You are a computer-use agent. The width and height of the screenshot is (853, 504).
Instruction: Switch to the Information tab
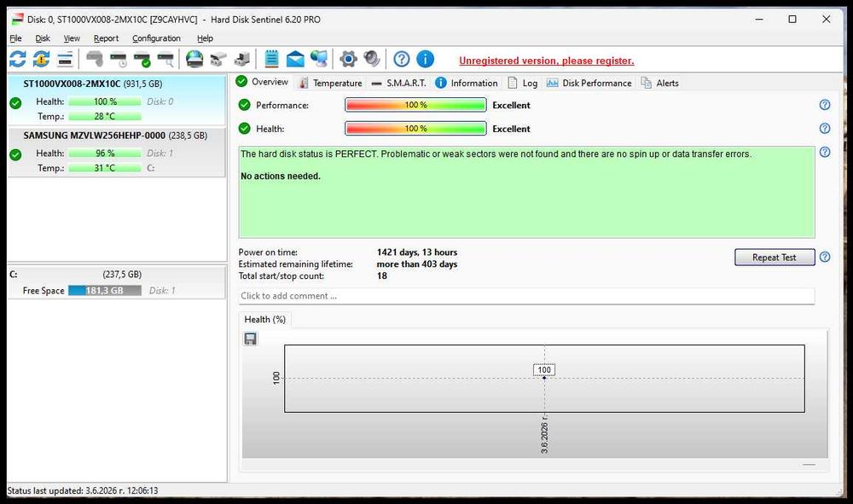467,84
